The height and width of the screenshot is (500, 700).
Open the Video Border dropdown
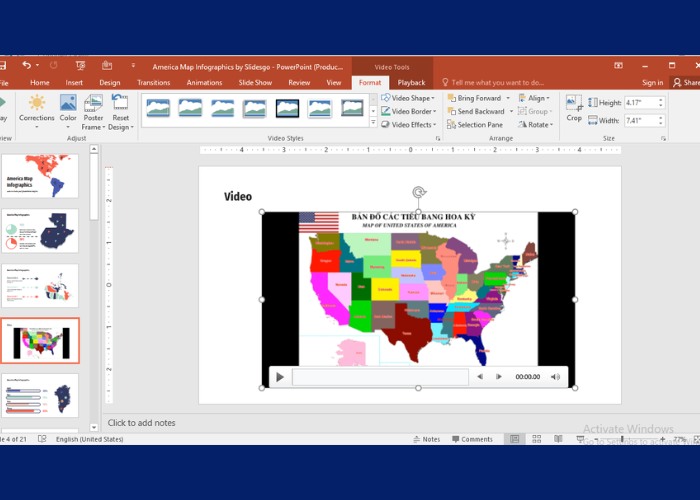pyautogui.click(x=408, y=112)
